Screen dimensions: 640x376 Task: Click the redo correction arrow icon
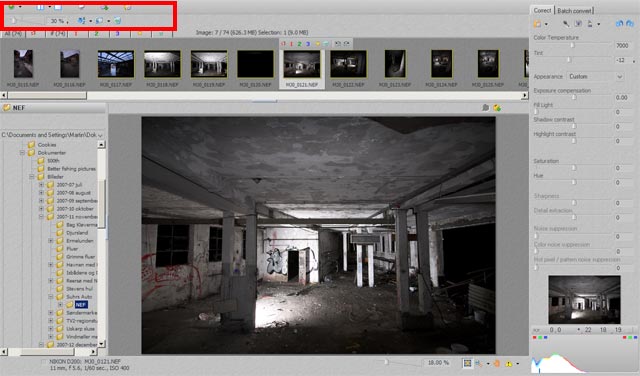630,24
